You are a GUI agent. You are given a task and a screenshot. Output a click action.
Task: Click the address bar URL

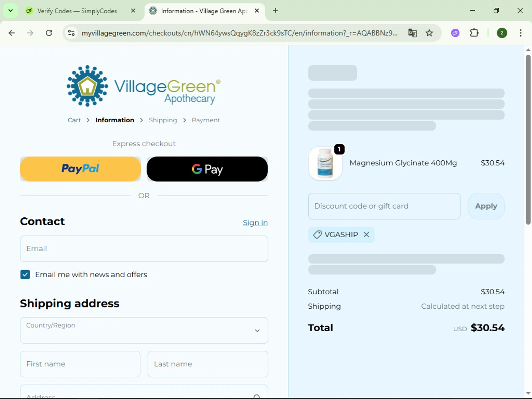(239, 33)
